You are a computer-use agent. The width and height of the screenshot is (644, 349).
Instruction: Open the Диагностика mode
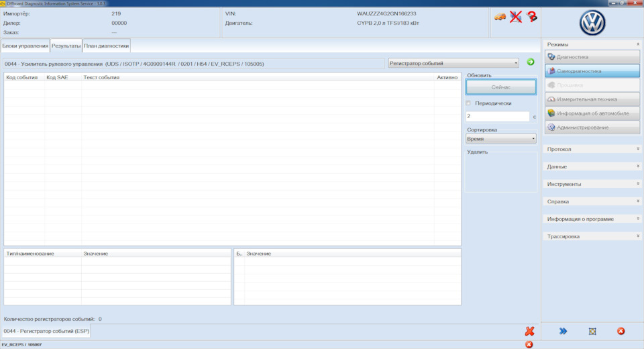click(x=592, y=57)
